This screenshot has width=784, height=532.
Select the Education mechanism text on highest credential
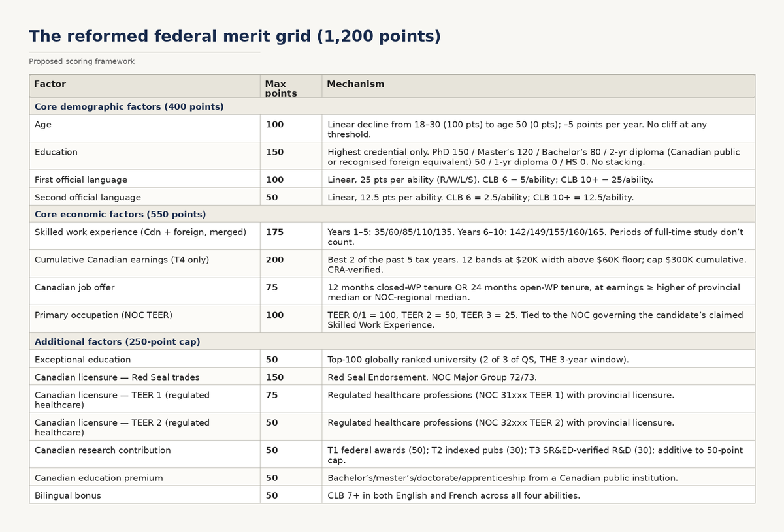point(534,157)
